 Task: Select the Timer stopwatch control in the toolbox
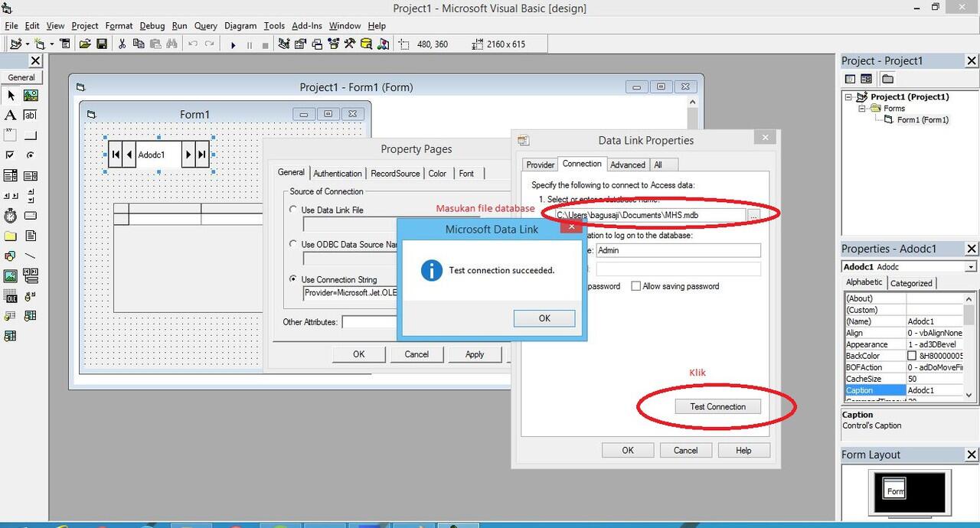[x=11, y=215]
